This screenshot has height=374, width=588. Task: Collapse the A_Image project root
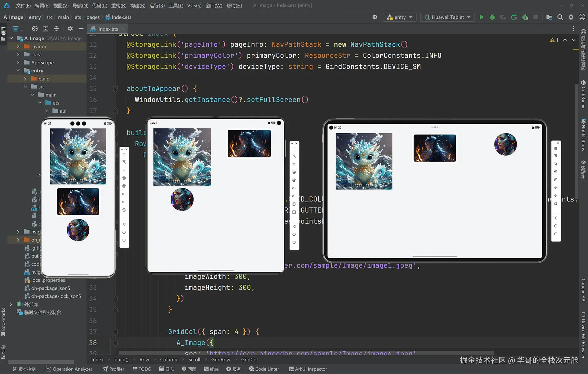11,38
